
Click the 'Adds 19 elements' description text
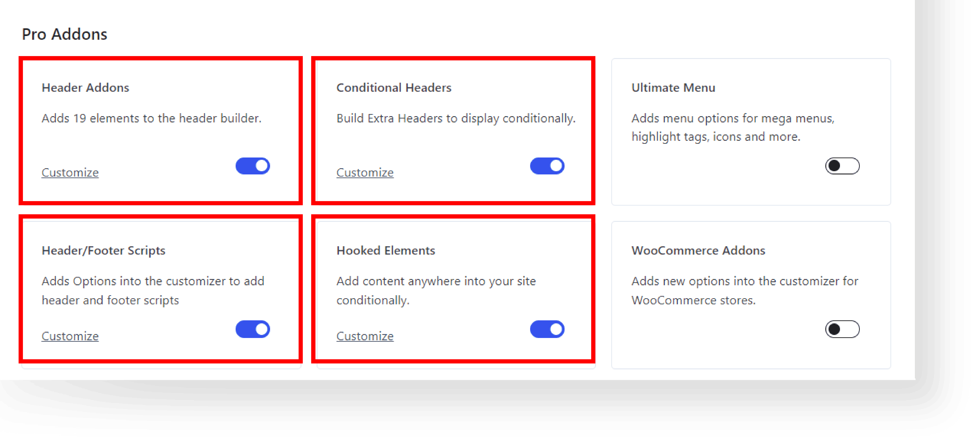point(151,119)
